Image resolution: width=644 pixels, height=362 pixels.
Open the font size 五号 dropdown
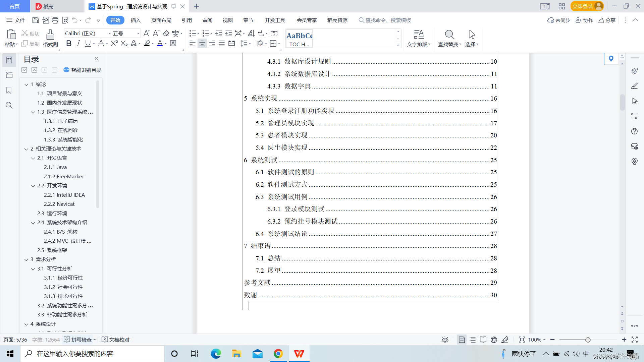[x=138, y=33]
